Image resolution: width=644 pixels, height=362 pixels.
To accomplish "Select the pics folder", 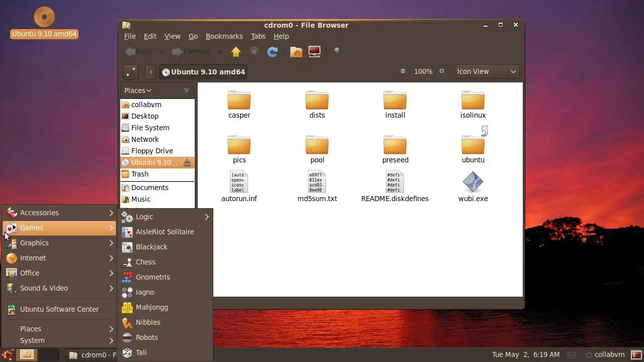I will coord(239,149).
